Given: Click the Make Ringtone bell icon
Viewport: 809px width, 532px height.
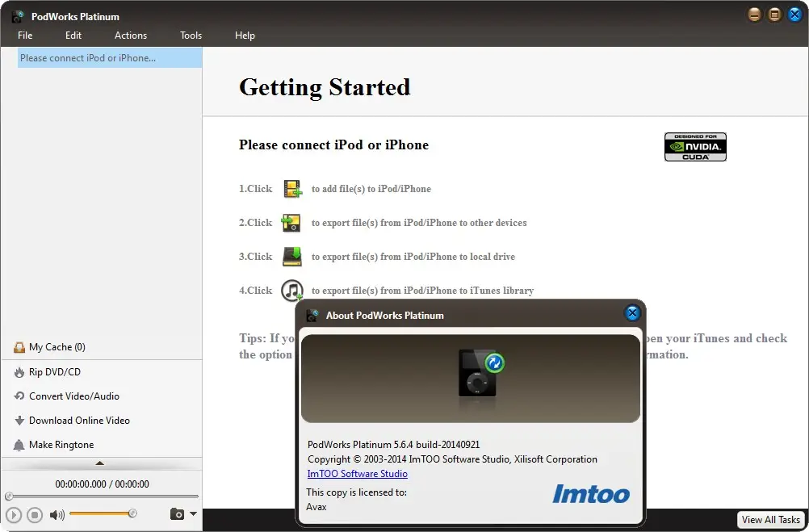Looking at the screenshot, I should [x=19, y=445].
